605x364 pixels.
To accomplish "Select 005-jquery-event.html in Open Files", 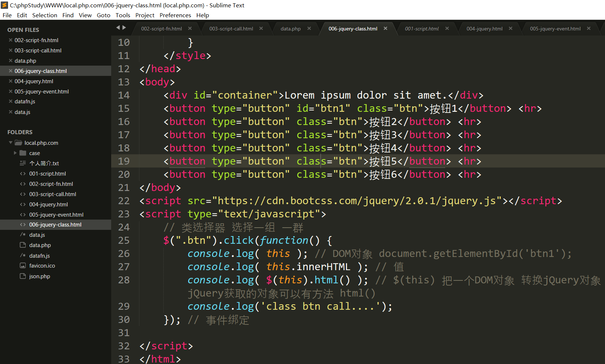I will tap(41, 92).
